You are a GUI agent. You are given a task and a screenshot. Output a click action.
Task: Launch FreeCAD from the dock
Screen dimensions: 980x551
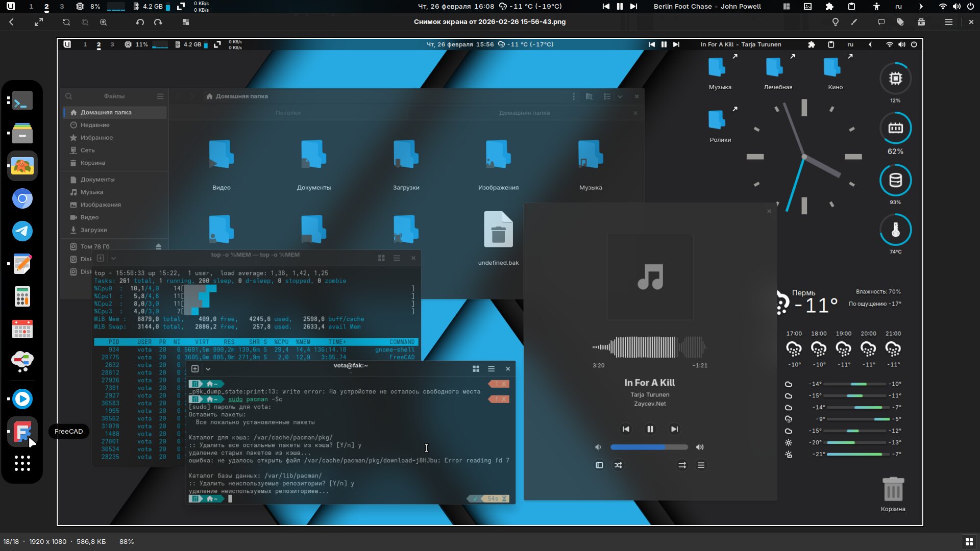[x=22, y=432]
